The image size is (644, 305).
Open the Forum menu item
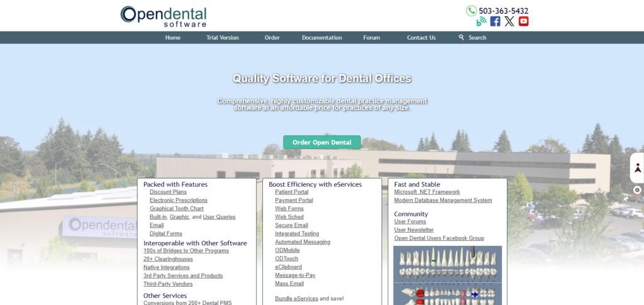point(372,37)
